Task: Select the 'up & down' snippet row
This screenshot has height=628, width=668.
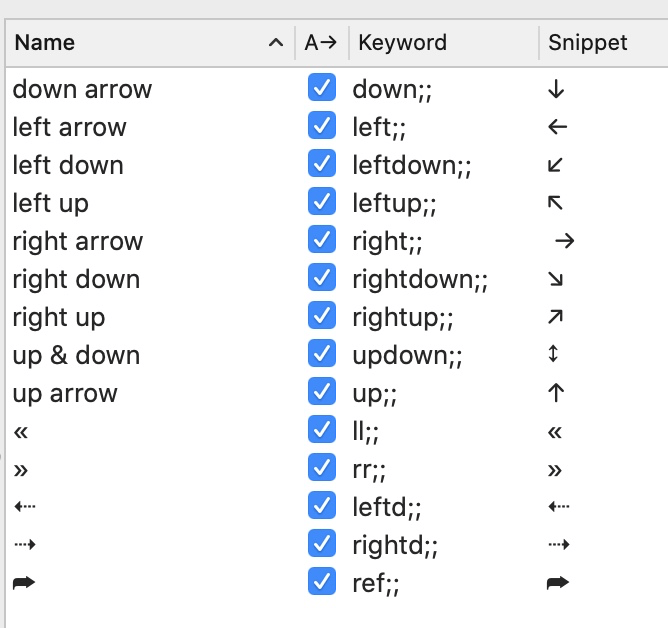Action: (76, 356)
